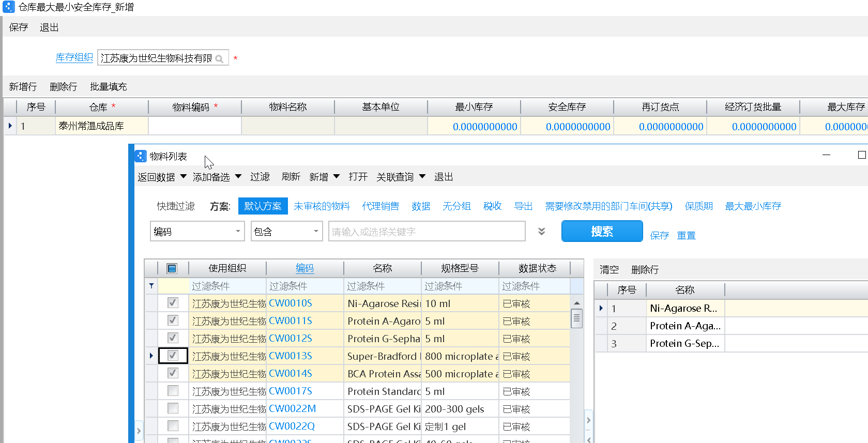Uncheck the CW0010S row checkbox

(173, 303)
